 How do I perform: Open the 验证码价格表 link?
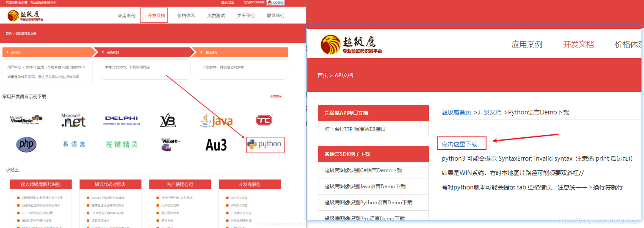[x=170, y=213]
